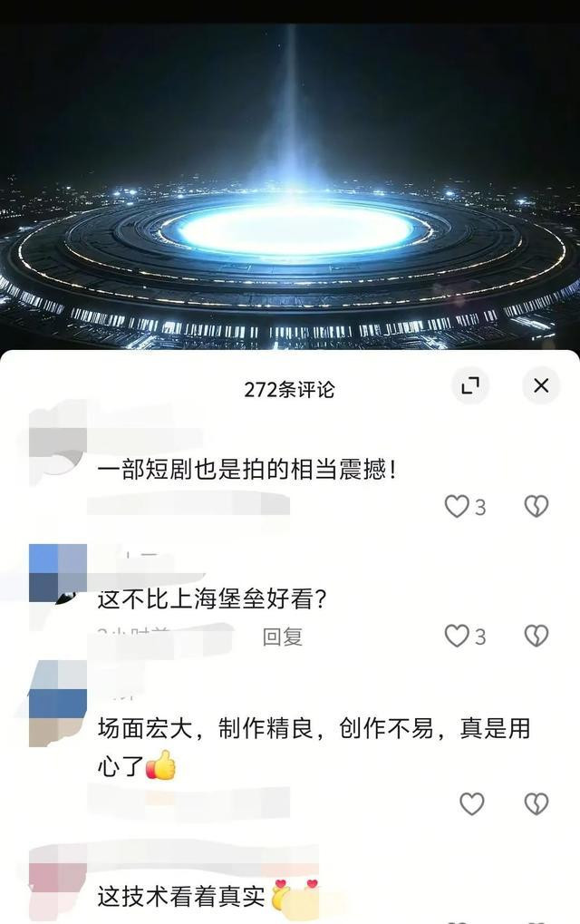The image size is (580, 924).
Task: Dislike the comment '一部短剧也是拍的相当震撼'
Action: 536,506
